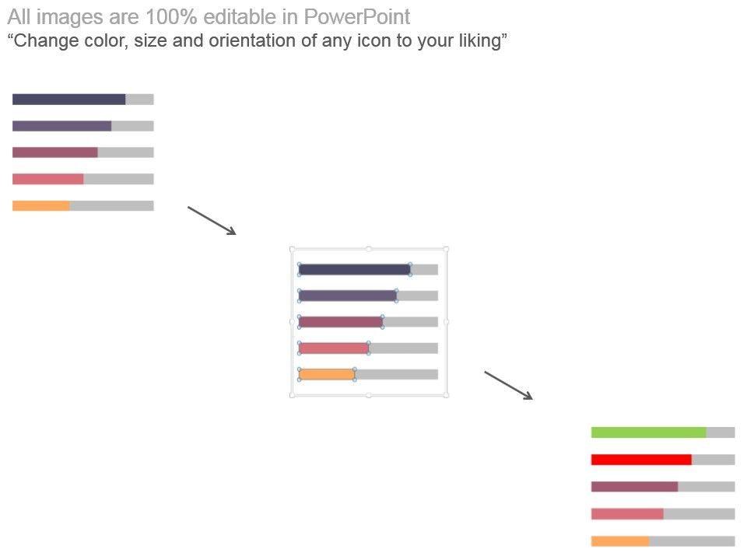
Task: Select the dark navy bar in the middle chart
Action: pos(354,270)
